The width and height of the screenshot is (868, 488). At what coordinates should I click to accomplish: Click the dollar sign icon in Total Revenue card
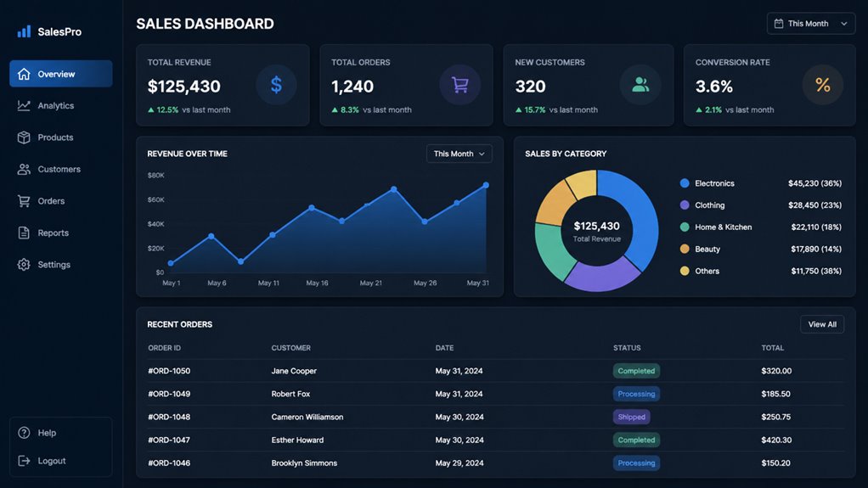pos(276,85)
